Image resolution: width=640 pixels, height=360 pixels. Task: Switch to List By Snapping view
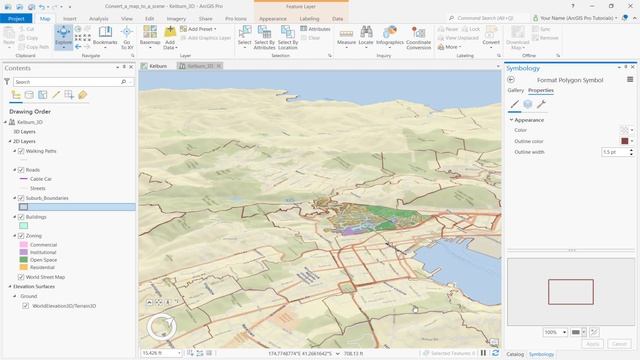(x=69, y=95)
